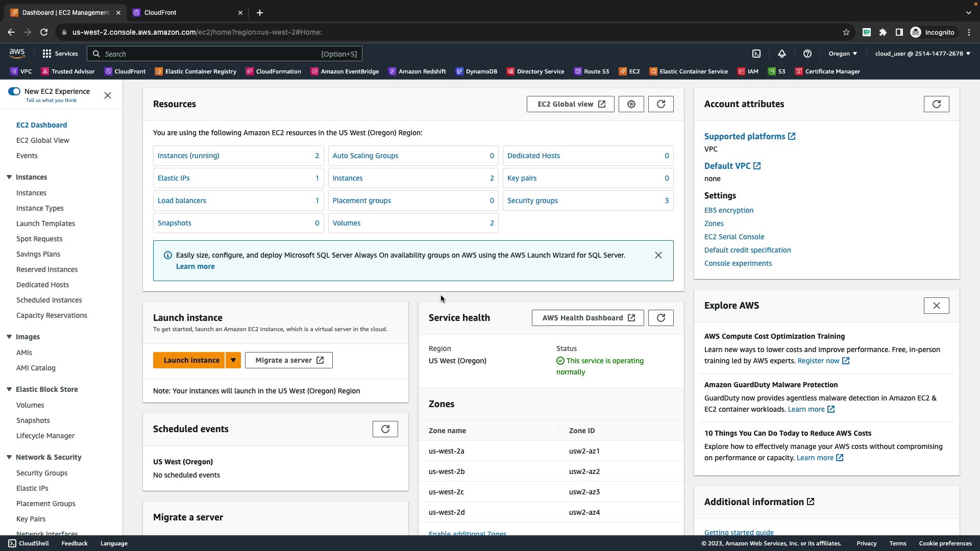The height and width of the screenshot is (551, 980).
Task: Click the AWS Health Dashboard button
Action: point(587,318)
